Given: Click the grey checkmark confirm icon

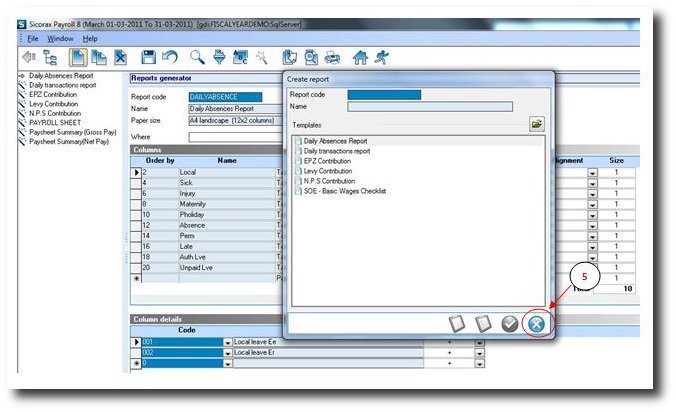Looking at the screenshot, I should 509,323.
